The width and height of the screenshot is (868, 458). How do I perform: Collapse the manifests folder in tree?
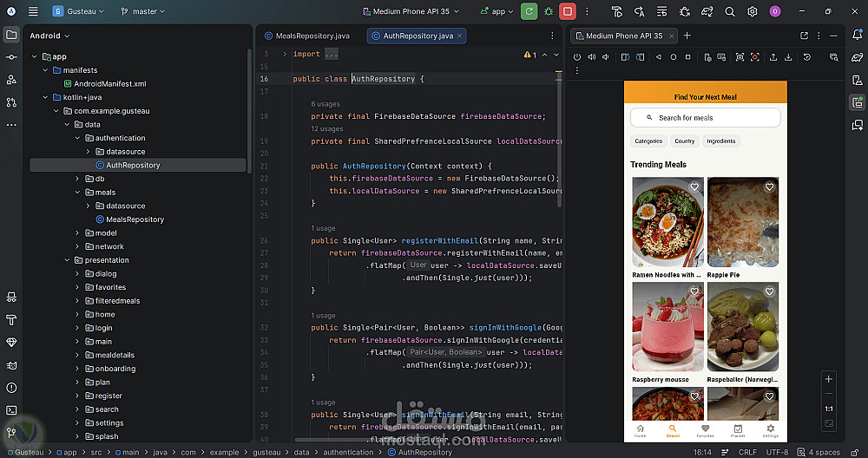click(x=46, y=70)
